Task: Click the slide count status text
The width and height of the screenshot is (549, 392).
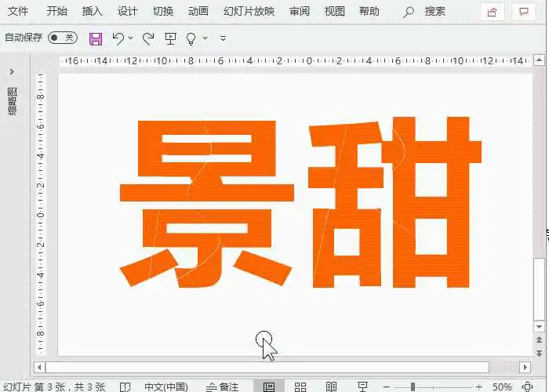Action: (x=54, y=387)
